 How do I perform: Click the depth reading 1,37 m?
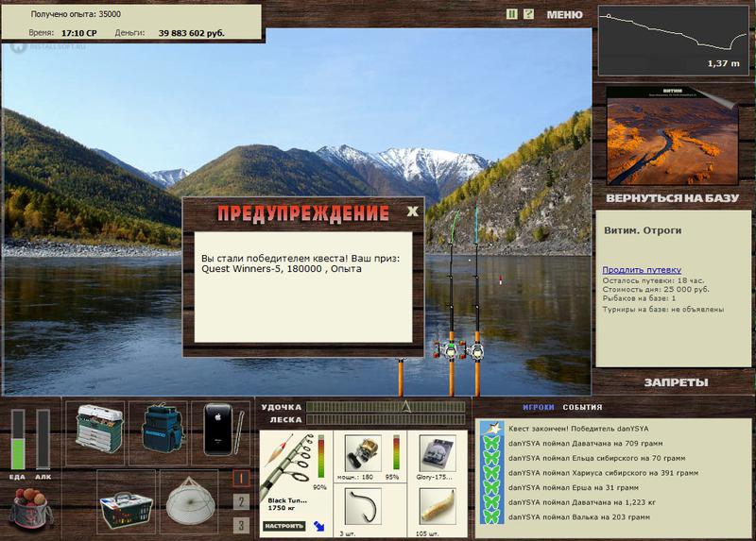pos(723,63)
